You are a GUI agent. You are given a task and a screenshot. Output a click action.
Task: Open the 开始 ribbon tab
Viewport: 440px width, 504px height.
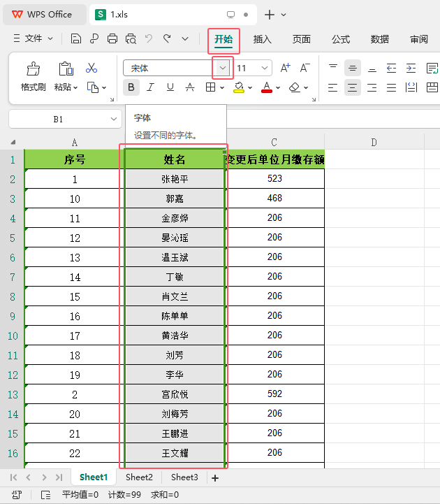click(x=223, y=40)
